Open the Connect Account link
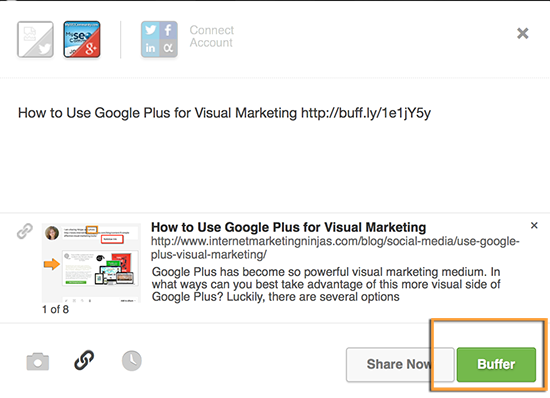The height and width of the screenshot is (398, 550). click(212, 36)
